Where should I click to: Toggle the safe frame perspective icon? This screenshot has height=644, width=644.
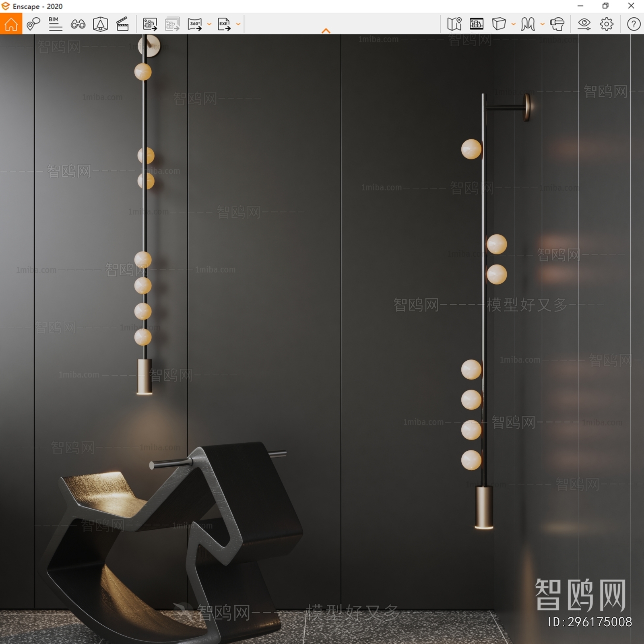(100, 24)
